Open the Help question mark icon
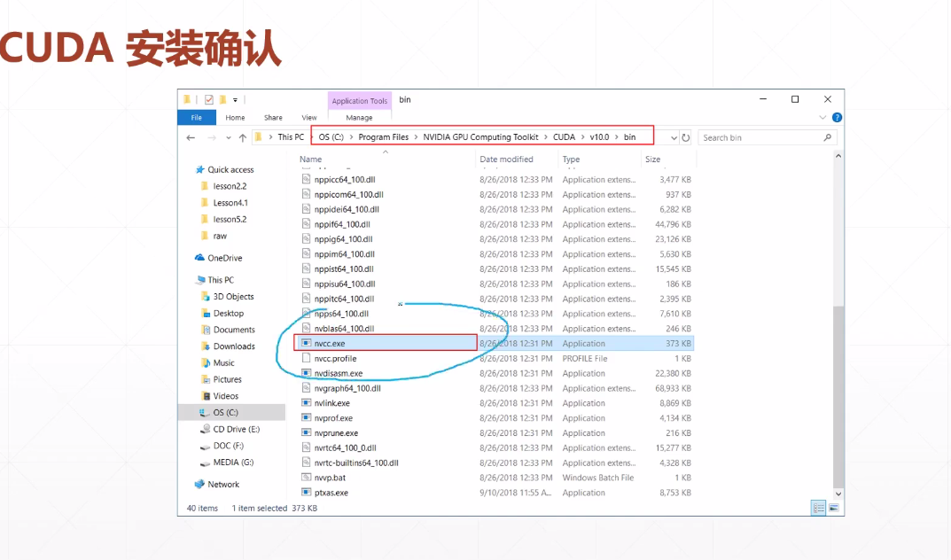 [837, 118]
